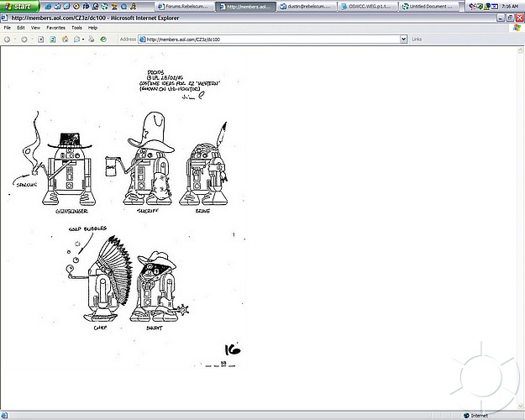Click the IE Forward button
This screenshot has width=525, height=420.
[x=24, y=39]
